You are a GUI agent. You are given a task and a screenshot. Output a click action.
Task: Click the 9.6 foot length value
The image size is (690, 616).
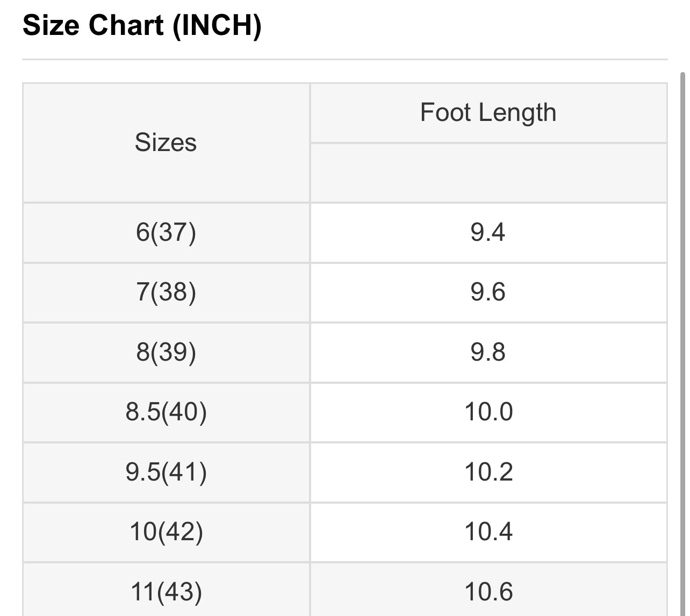(x=488, y=292)
